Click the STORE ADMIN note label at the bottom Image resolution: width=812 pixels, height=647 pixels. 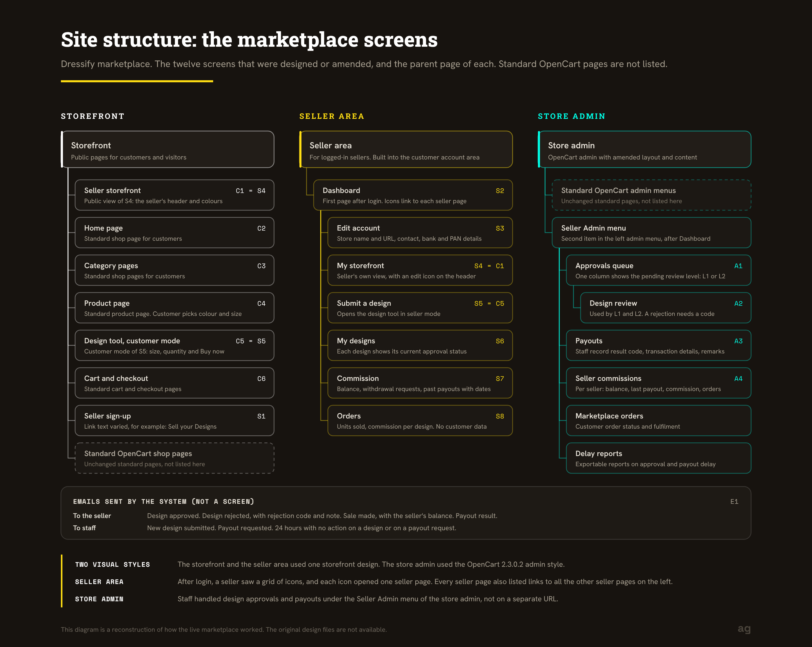(x=99, y=599)
